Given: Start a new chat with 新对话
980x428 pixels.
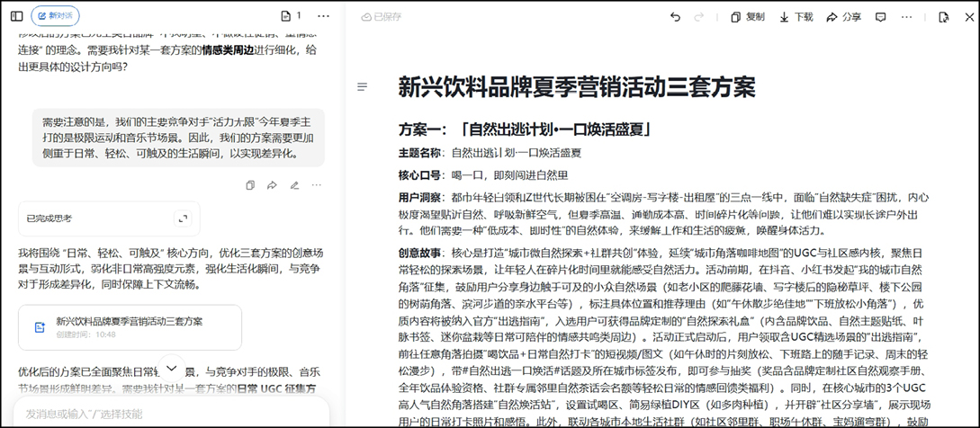Looking at the screenshot, I should tap(55, 16).
